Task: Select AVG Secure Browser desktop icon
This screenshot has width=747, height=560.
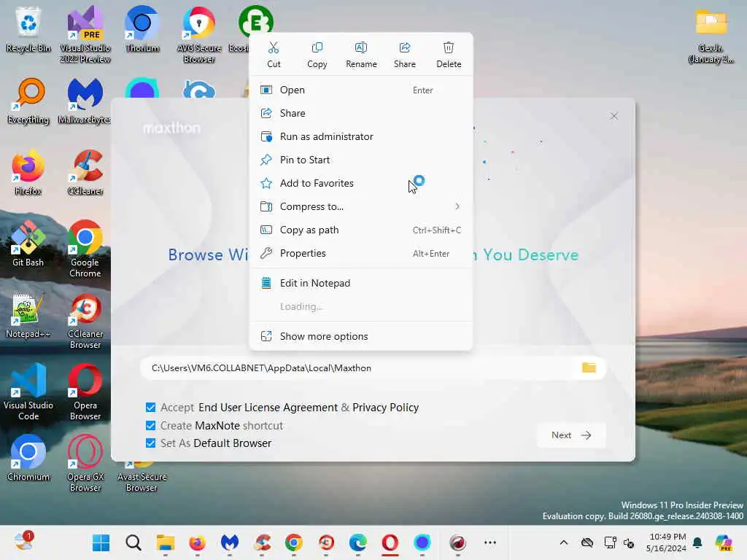Action: [x=199, y=35]
